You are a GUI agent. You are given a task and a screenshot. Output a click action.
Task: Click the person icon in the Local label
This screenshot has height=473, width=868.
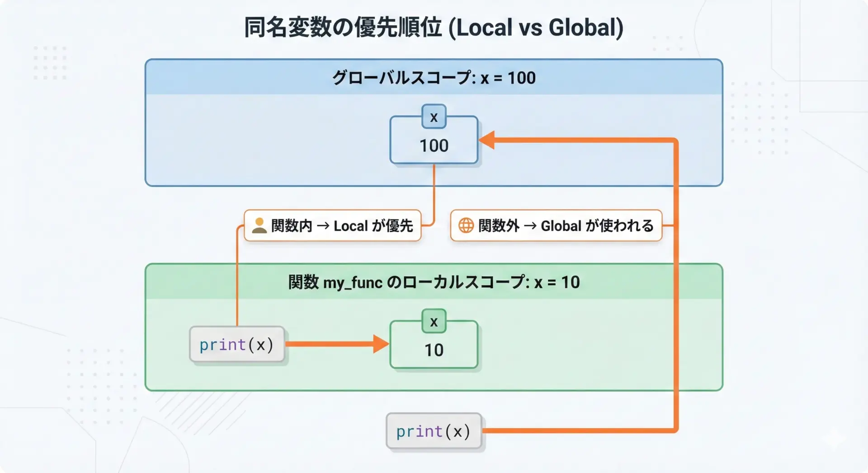[259, 225]
